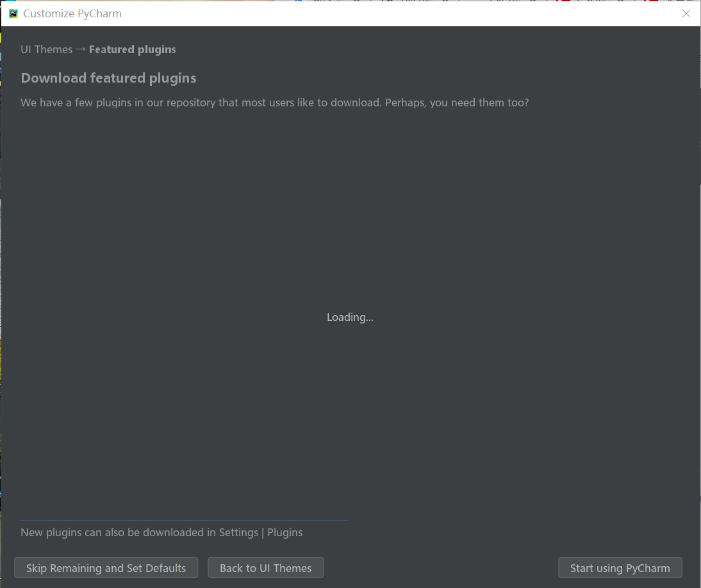701x588 pixels.
Task: Click the Loading... status text
Action: (350, 317)
